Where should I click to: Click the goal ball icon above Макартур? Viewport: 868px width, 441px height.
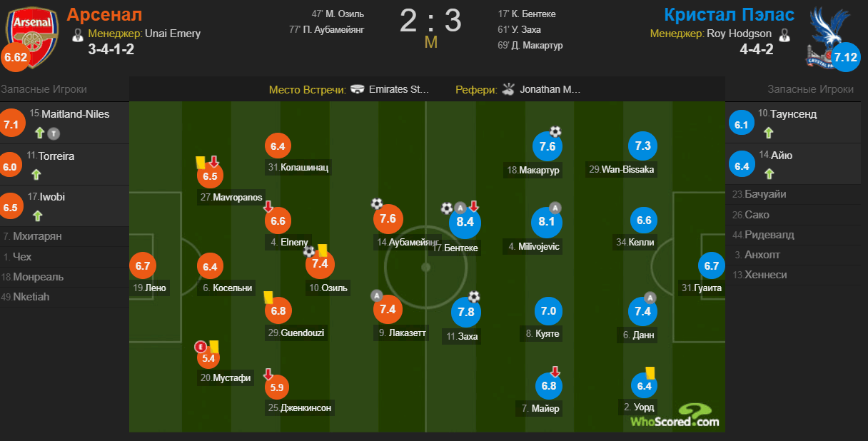tap(555, 131)
